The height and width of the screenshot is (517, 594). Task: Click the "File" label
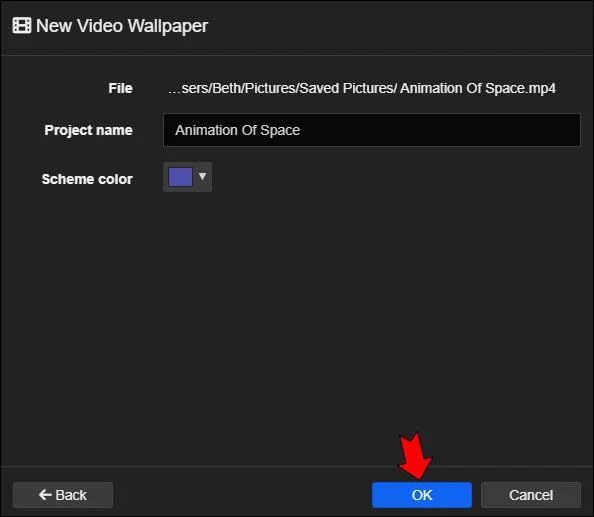[120, 88]
